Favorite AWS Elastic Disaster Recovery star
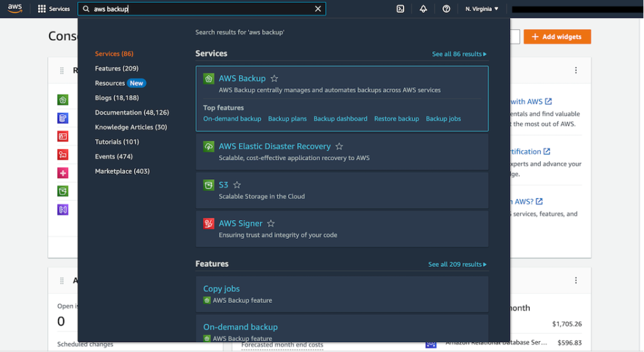 pyautogui.click(x=339, y=146)
